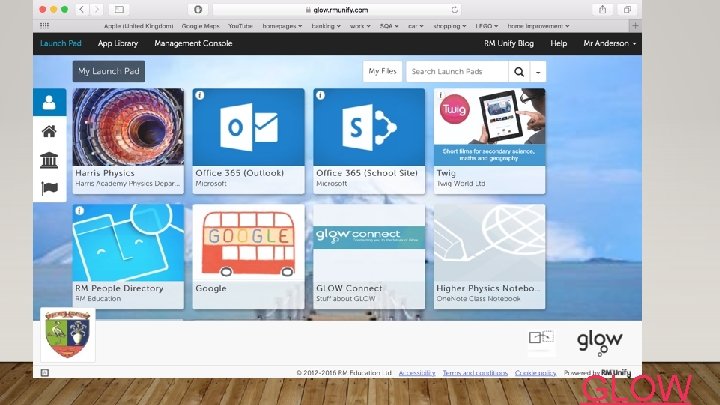Click the small icon at footer left
Screen dimensions: 720x405
pos(45,372)
